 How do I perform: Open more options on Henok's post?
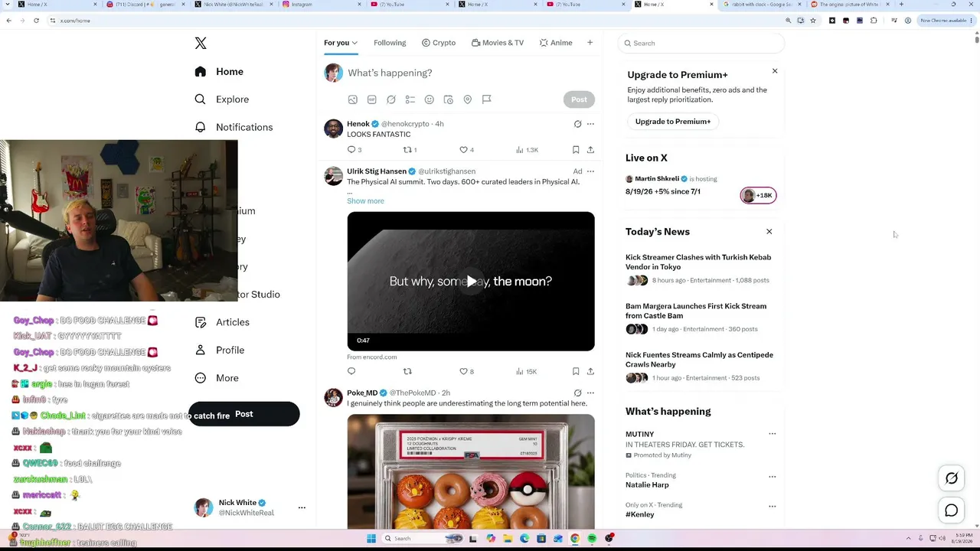(x=590, y=124)
